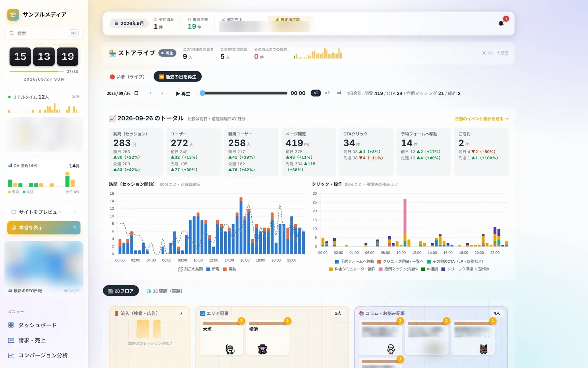Click the 請求・売上 document icon
This screenshot has width=588, height=368.
(x=11, y=340)
